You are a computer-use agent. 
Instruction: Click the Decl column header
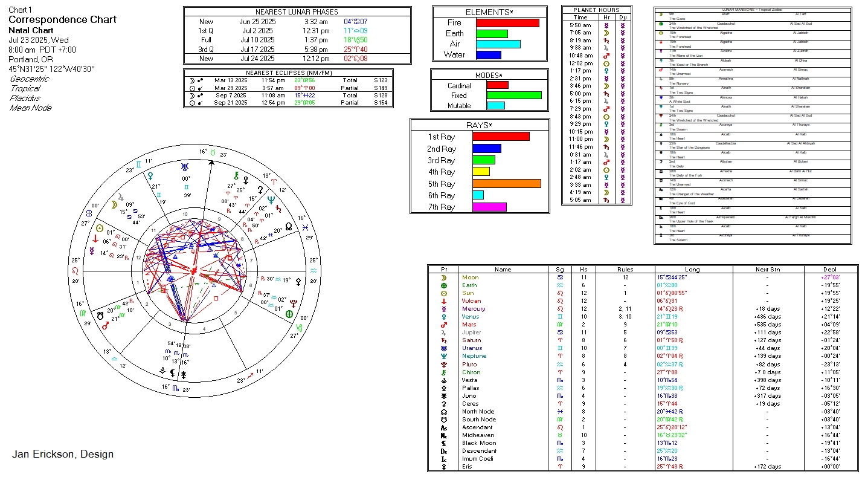coord(829,270)
